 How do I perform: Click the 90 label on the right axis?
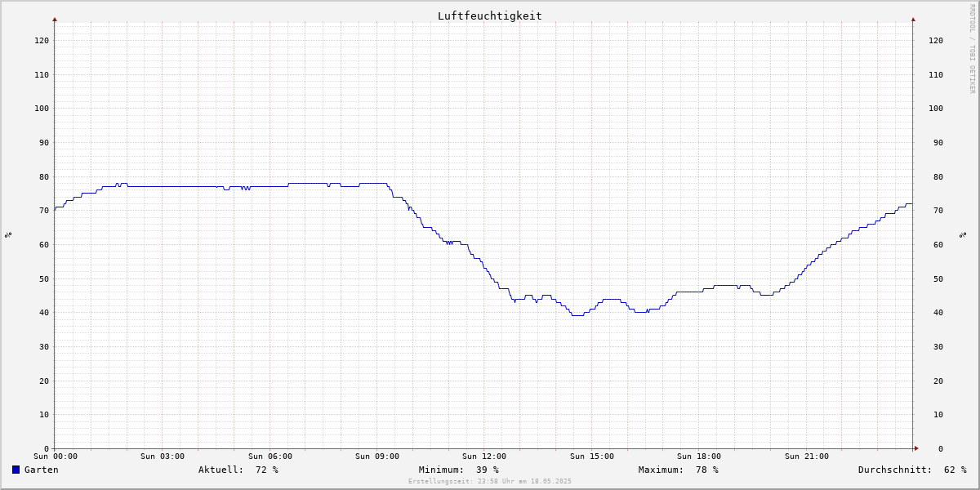938,142
